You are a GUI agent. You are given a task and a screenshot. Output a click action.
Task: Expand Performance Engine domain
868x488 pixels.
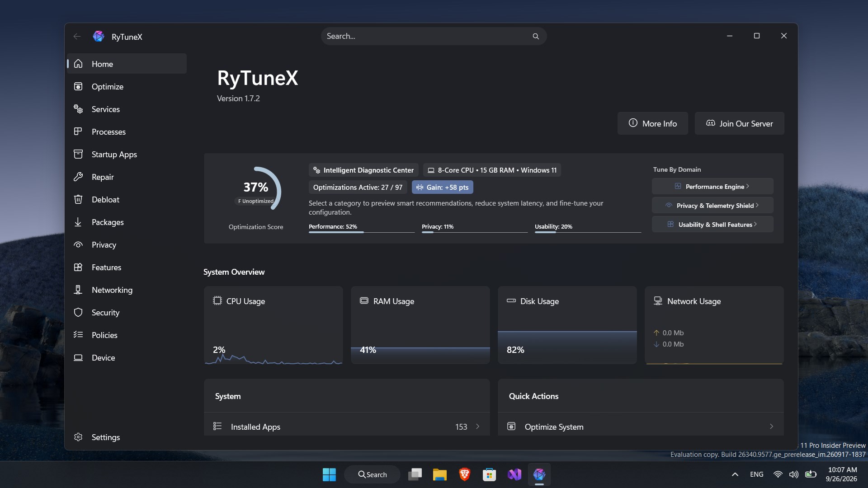click(712, 186)
